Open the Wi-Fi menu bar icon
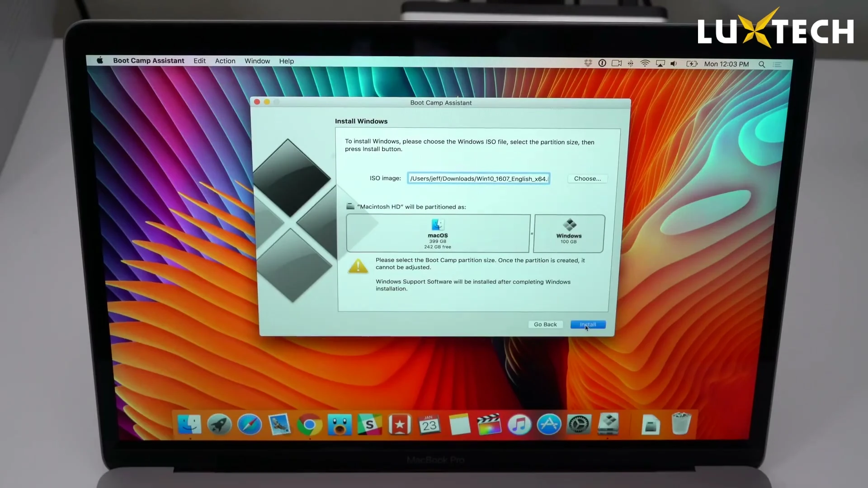 644,64
